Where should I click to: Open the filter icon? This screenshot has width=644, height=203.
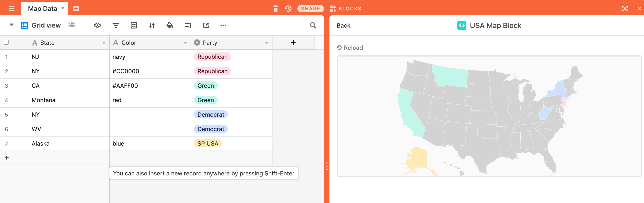(x=115, y=25)
